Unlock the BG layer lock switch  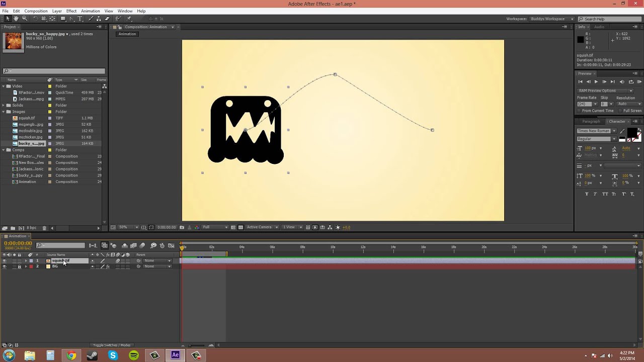[x=19, y=266]
